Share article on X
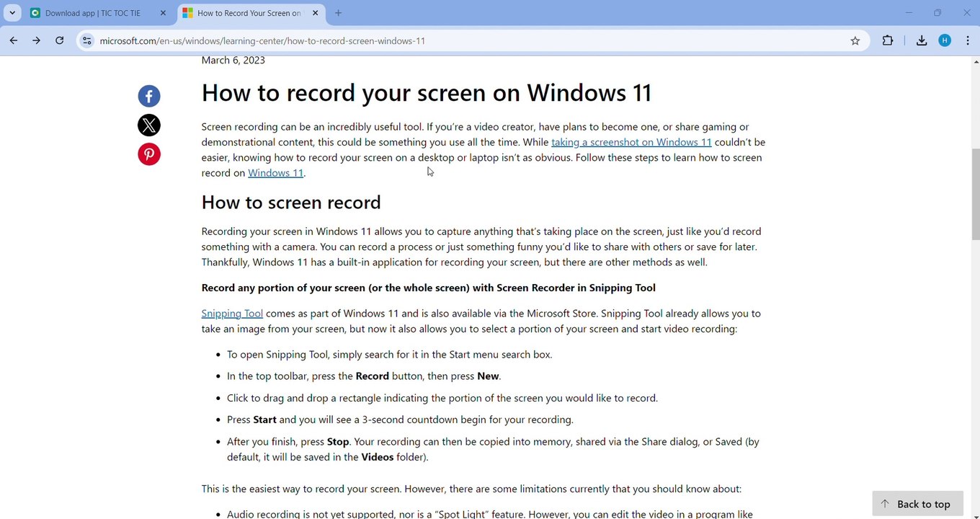Image resolution: width=980 pixels, height=519 pixels. point(149,125)
